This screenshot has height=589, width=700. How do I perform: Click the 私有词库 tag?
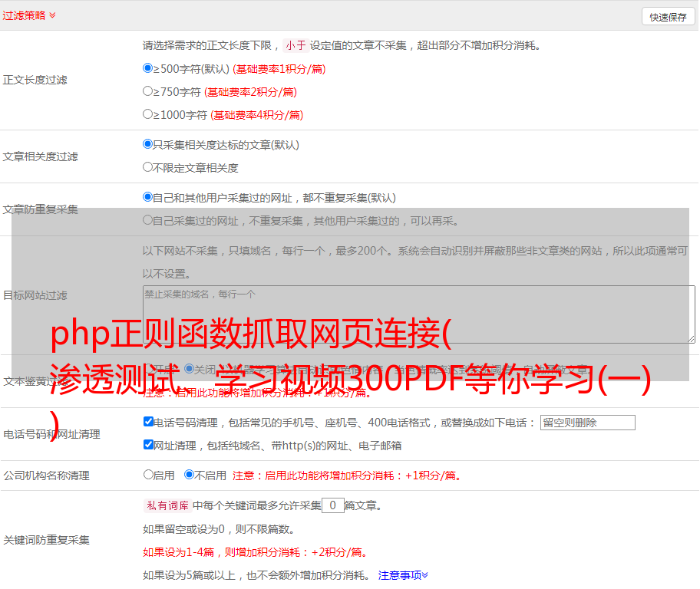coord(168,505)
